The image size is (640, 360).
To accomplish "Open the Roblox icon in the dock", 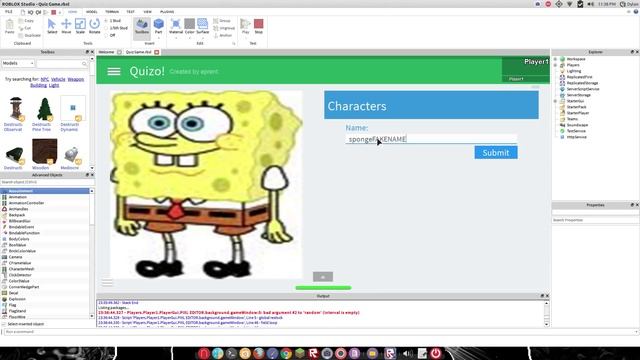I will pyautogui.click(x=313, y=353).
